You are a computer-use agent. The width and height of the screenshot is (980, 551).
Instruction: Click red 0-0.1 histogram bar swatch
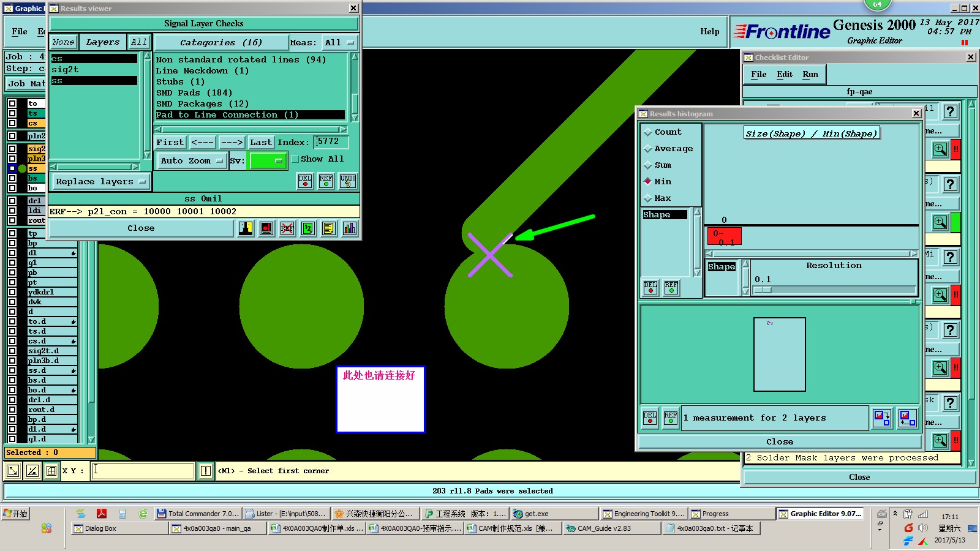[x=724, y=236]
